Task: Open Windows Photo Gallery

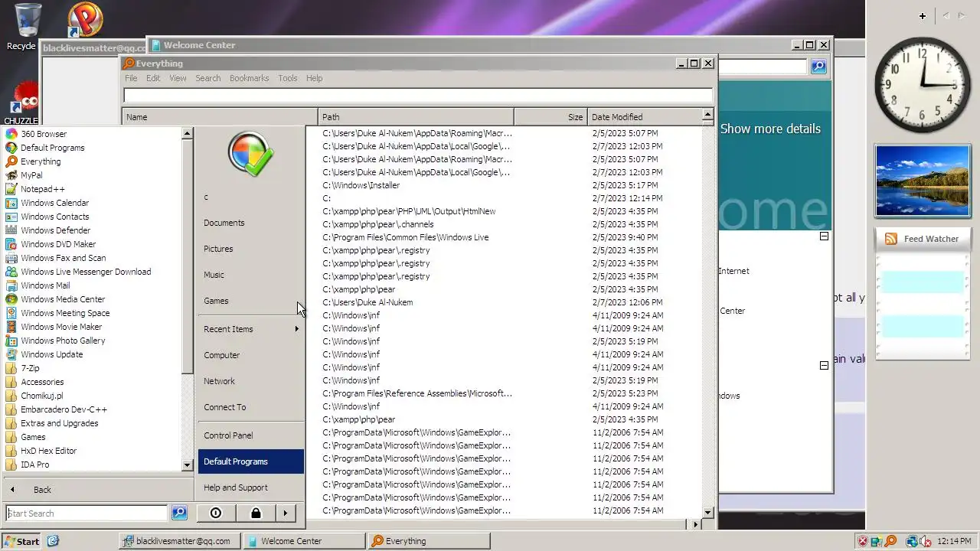Action: (x=63, y=341)
